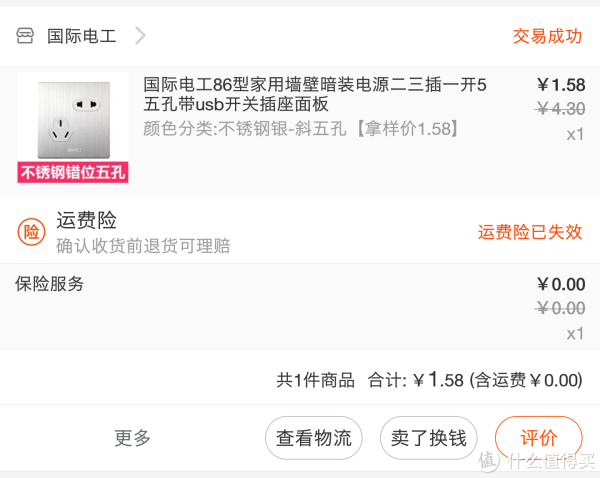Tap the store icon beside 国际电工
This screenshot has height=478, width=600.
coord(26,36)
